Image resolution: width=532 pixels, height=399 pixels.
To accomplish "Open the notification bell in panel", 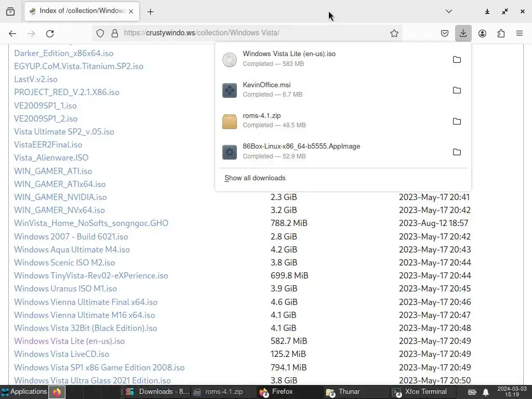I will pyautogui.click(x=486, y=392).
